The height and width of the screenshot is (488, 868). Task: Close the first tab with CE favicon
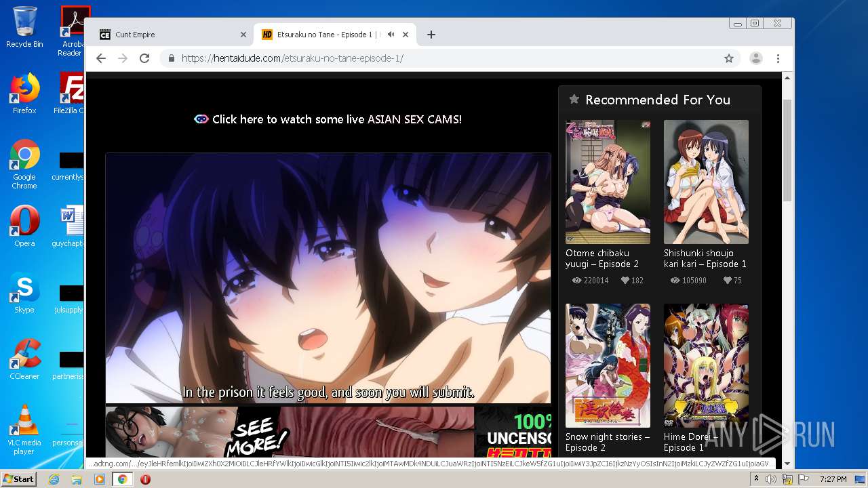coord(243,35)
